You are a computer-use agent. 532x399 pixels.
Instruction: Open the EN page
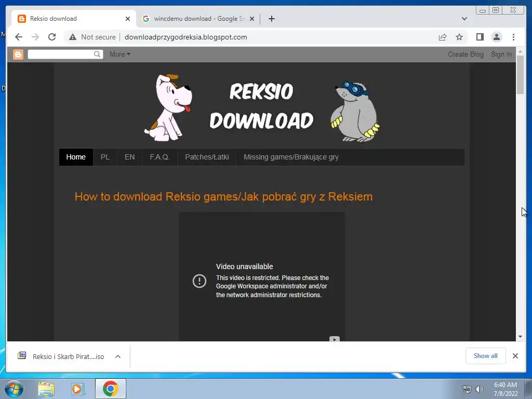129,157
